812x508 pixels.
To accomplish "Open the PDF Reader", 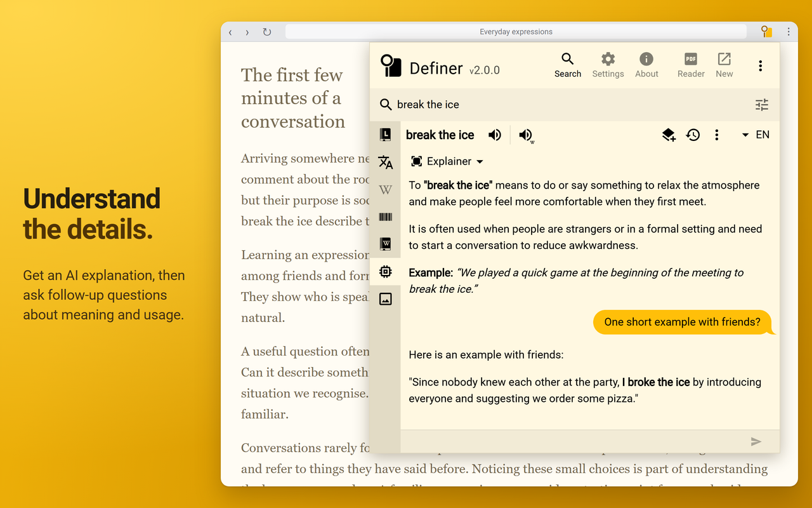I will [691, 65].
